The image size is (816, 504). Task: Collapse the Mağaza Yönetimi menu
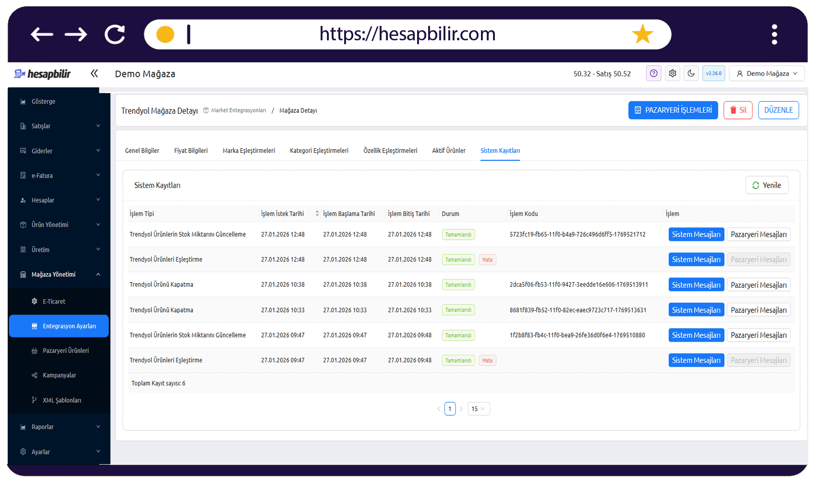click(59, 275)
